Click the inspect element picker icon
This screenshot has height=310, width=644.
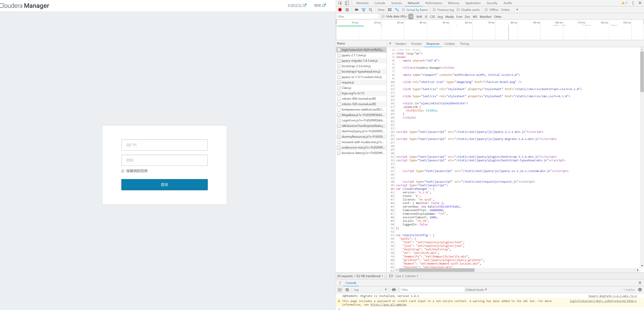340,3
